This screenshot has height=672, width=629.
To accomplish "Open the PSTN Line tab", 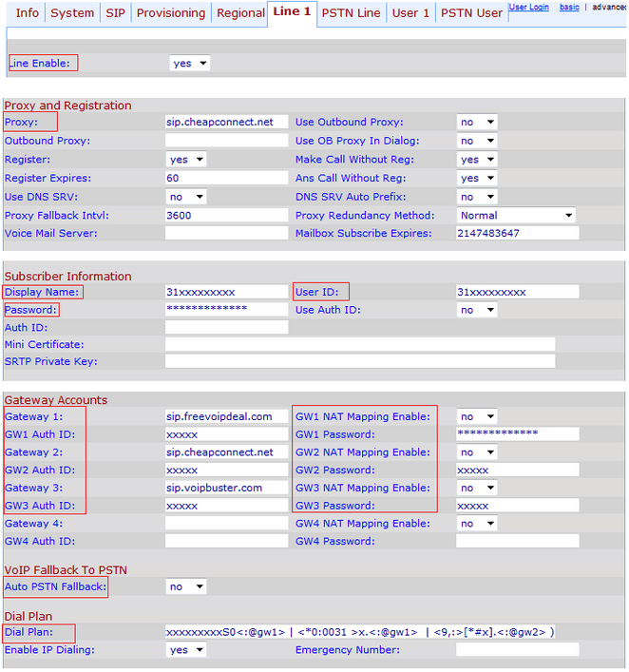I will [x=352, y=13].
